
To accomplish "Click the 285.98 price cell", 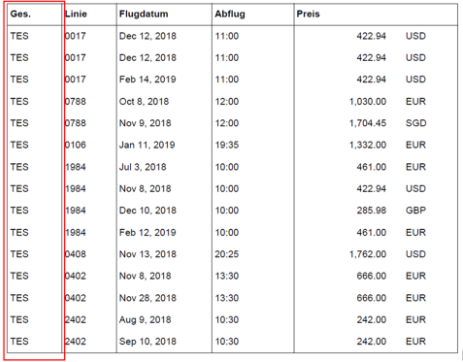I will click(371, 210).
